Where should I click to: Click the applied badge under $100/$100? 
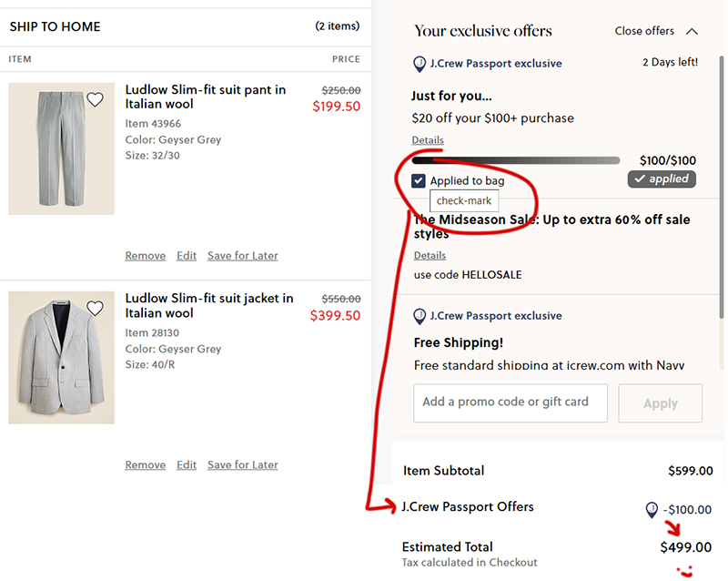click(x=662, y=179)
